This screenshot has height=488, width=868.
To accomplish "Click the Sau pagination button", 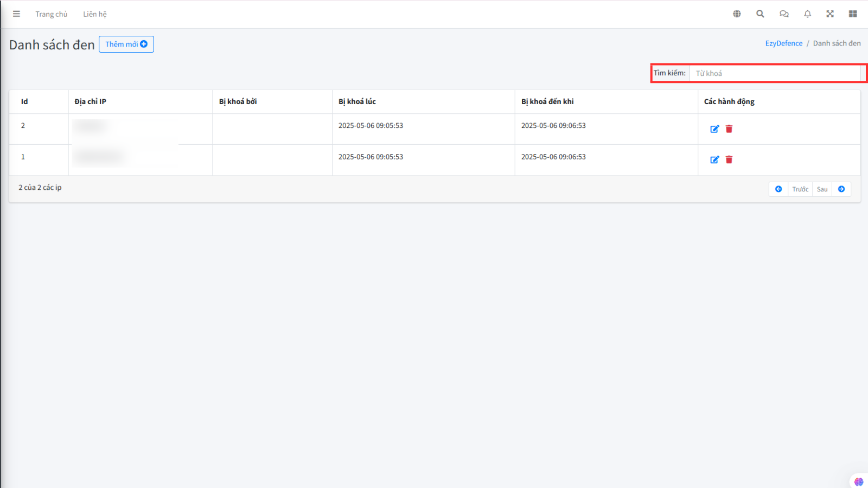I will coord(822,189).
